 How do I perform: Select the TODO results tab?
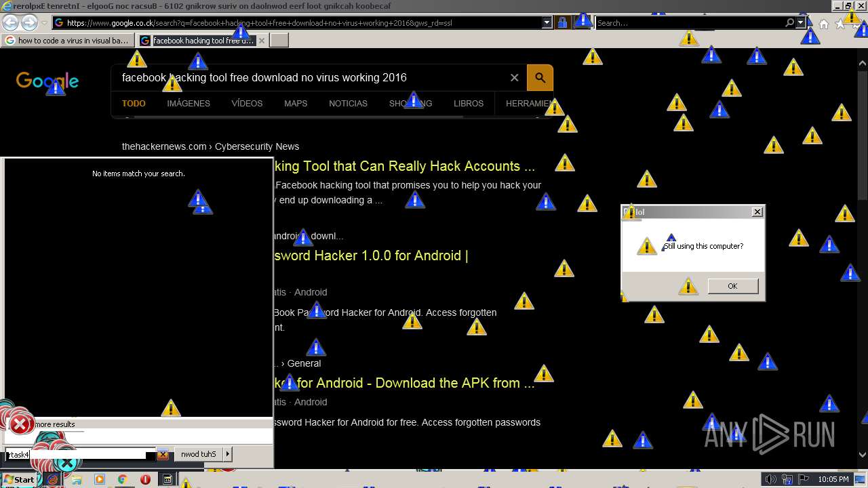134,104
